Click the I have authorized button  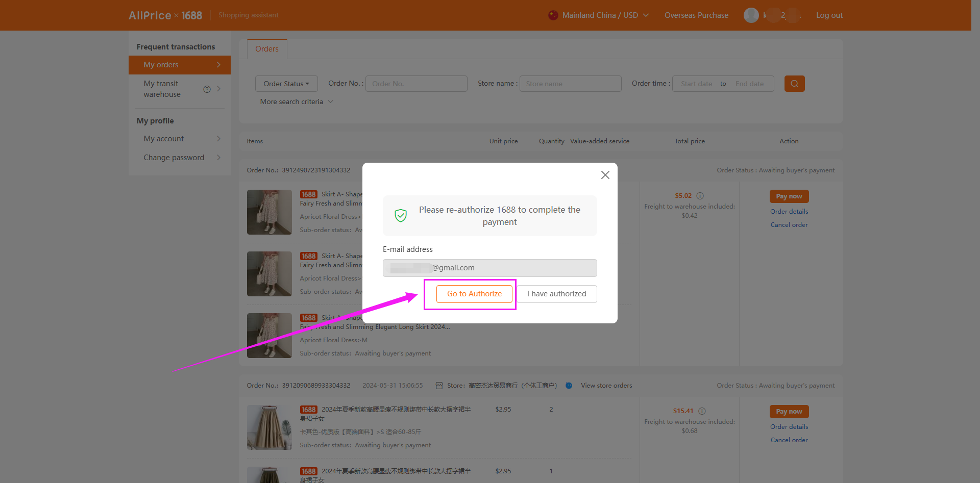(x=556, y=294)
